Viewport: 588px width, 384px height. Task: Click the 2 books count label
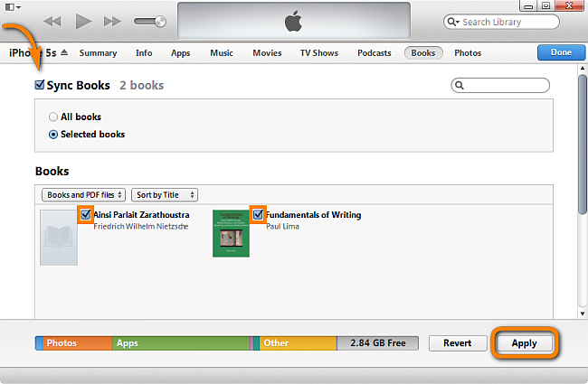[x=142, y=86]
